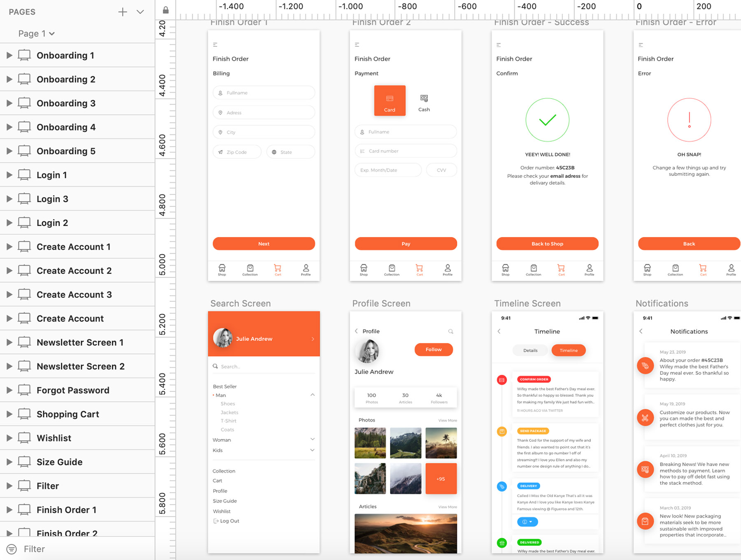Select the Man radio bullet in Search Screen
Image resolution: width=741 pixels, height=560 pixels.
point(213,395)
